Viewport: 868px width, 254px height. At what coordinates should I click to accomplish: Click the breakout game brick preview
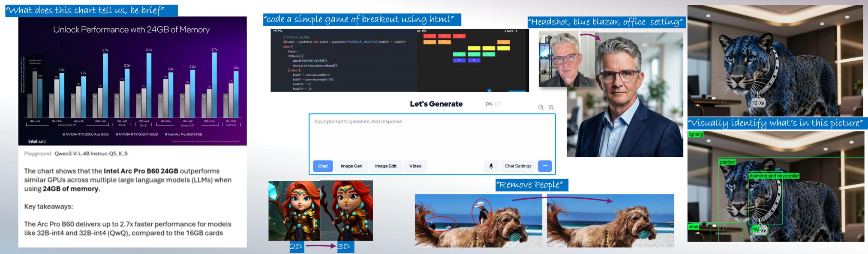(x=473, y=60)
